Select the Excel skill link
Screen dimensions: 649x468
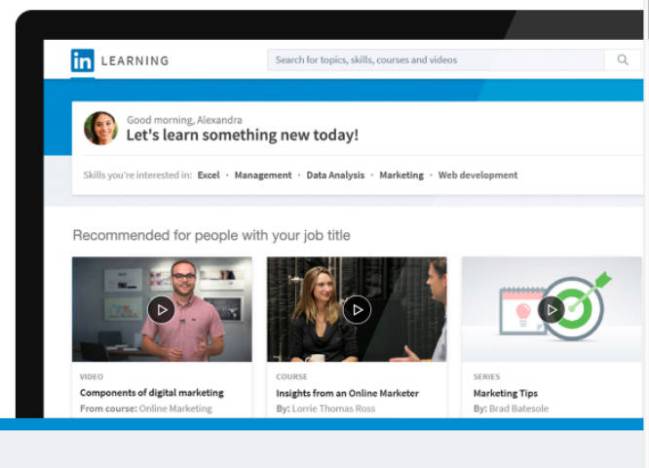tap(208, 175)
